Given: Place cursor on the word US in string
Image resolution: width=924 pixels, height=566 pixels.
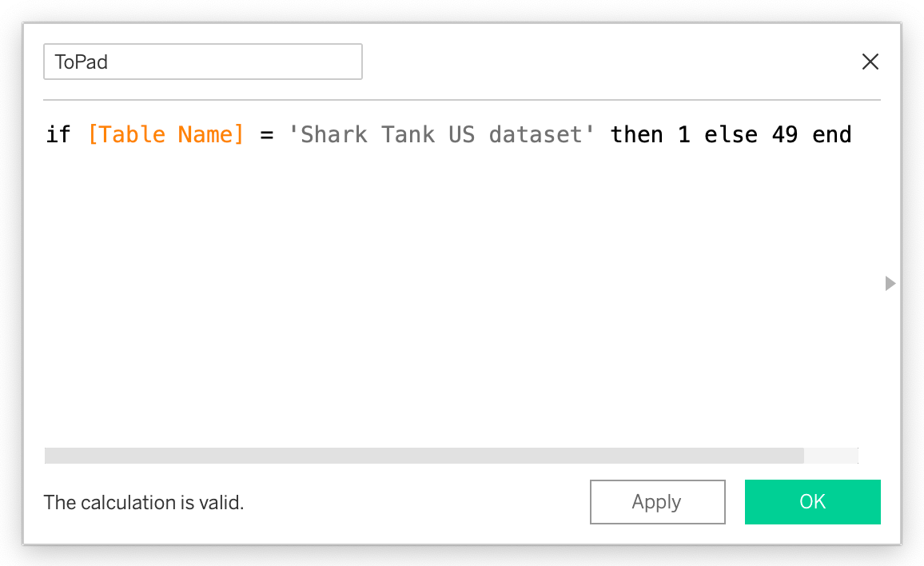Looking at the screenshot, I should click(x=461, y=134).
